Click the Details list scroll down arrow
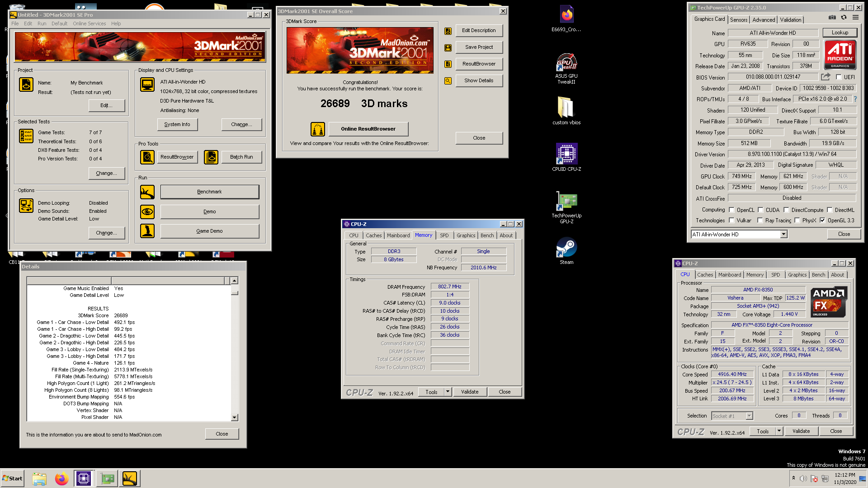The width and height of the screenshot is (868, 488). click(234, 418)
